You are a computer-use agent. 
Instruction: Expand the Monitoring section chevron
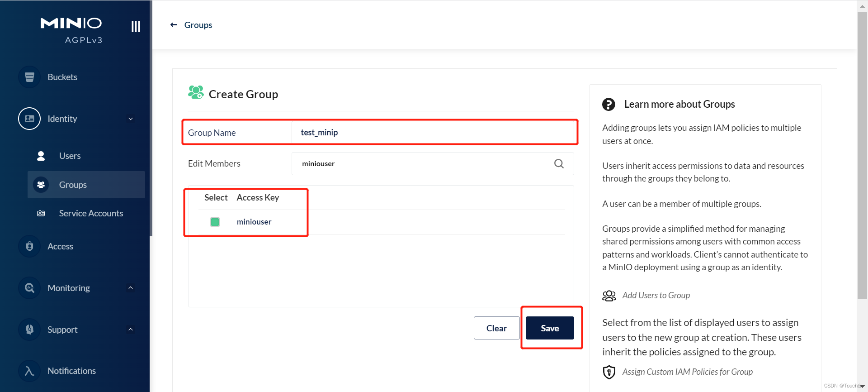point(131,288)
